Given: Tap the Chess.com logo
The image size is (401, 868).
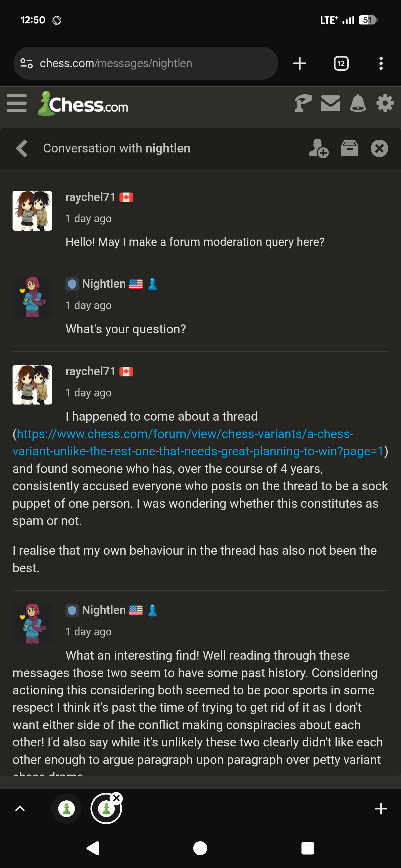Looking at the screenshot, I should click(x=83, y=104).
